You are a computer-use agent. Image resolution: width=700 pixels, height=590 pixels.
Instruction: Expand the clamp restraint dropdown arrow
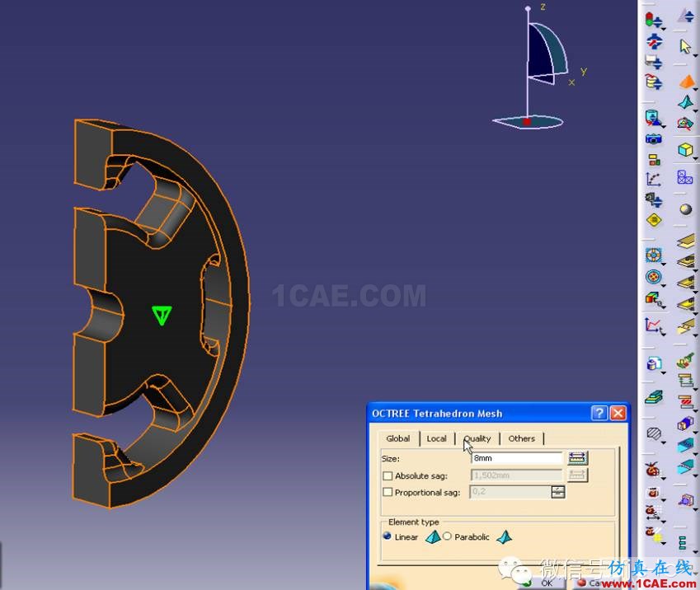point(664,265)
